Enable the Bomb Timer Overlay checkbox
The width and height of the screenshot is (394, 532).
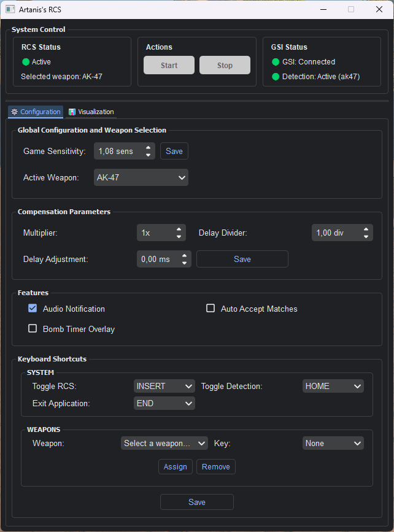coord(33,328)
